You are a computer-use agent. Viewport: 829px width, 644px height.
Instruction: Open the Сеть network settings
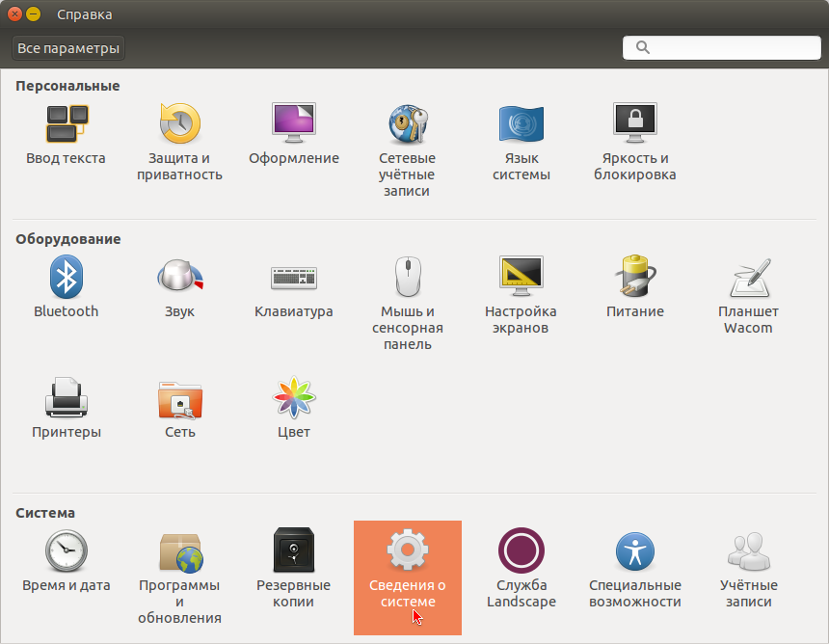point(179,408)
